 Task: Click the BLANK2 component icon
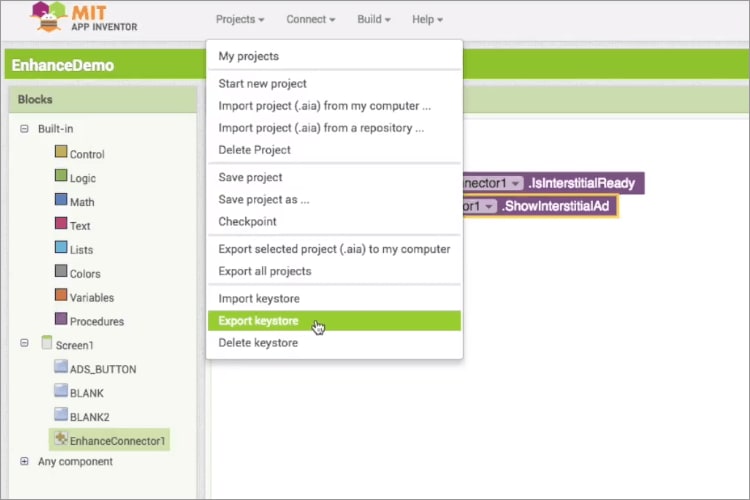coord(61,414)
